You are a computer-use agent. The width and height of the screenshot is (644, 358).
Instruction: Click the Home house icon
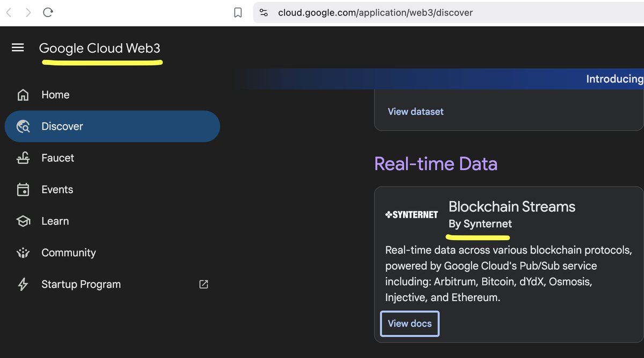click(x=23, y=94)
